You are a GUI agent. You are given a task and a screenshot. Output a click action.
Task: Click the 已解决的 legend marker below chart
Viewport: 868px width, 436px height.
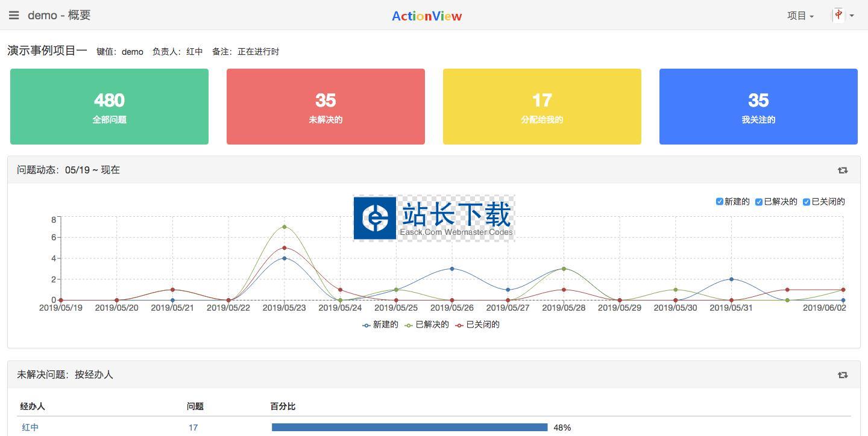[409, 325]
